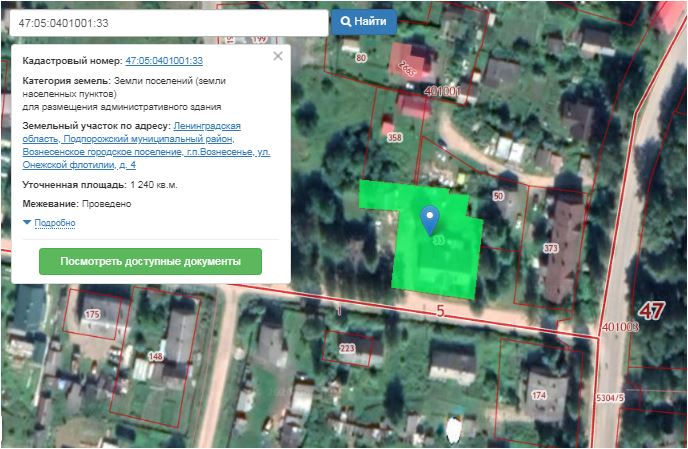Close the cadastral info popup
The image size is (688, 449).
[278, 57]
